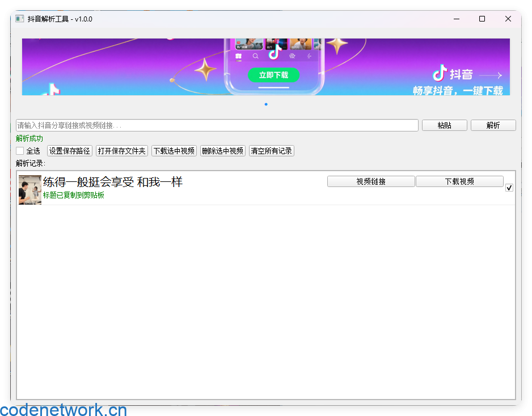Click the banner slogan 畅享抖音，一键下载

458,91
